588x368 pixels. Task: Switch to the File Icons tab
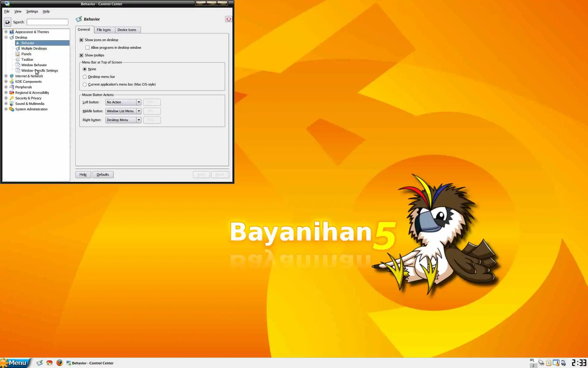[x=104, y=30]
